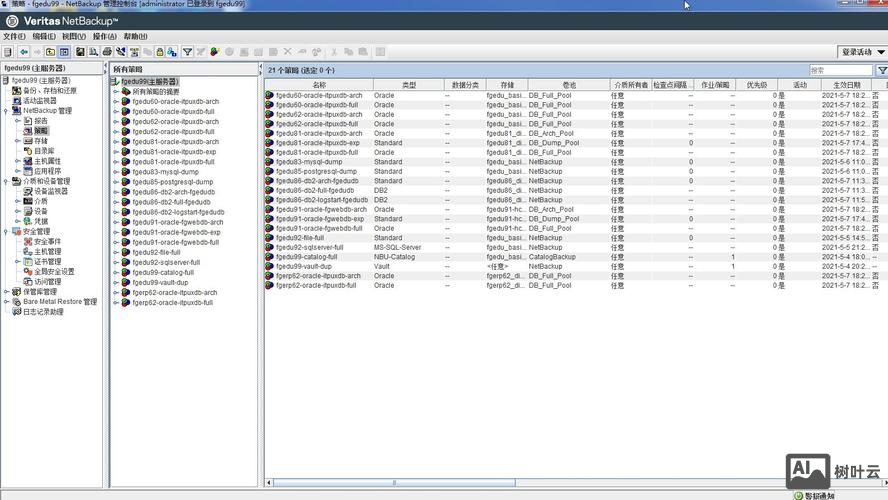Sort the table by the 类型 column header
Screen dimensions: 888x500
(408, 85)
